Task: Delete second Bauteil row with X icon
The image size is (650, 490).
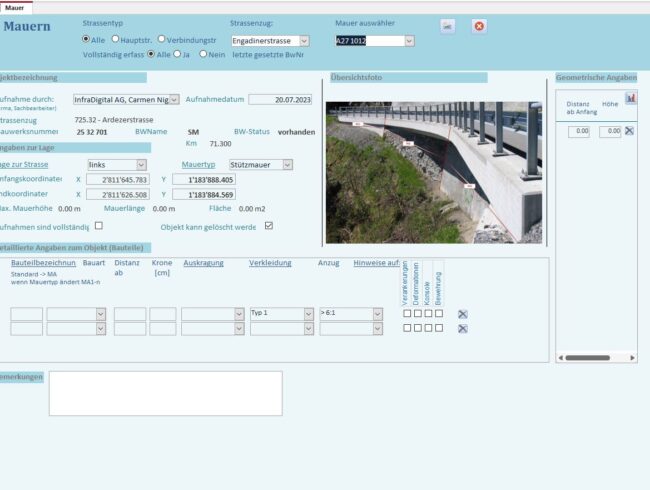Action: pos(463,329)
